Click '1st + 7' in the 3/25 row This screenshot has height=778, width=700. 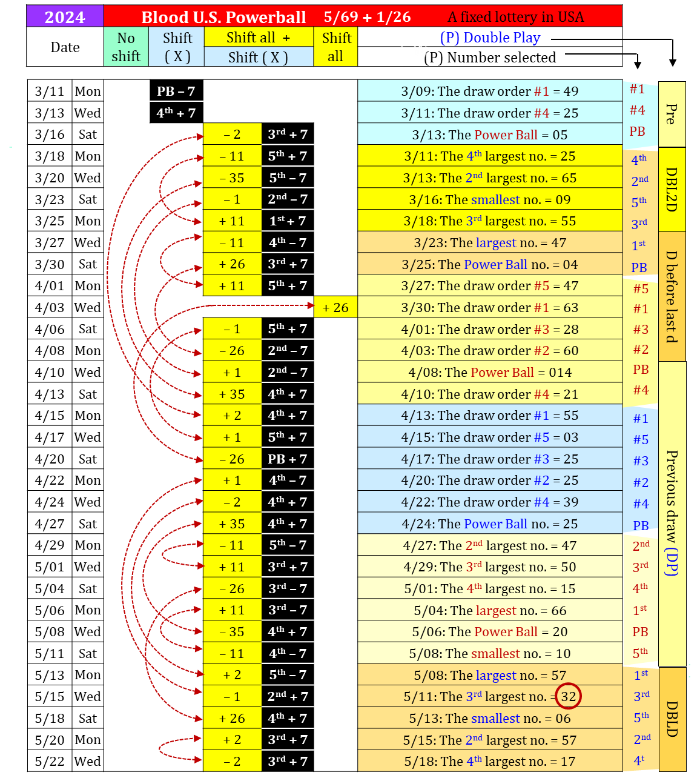(288, 221)
